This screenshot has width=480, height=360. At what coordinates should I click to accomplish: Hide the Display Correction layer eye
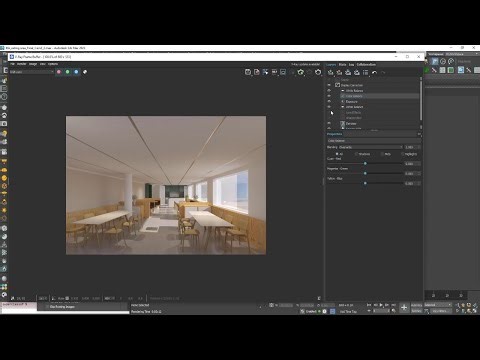(329, 85)
